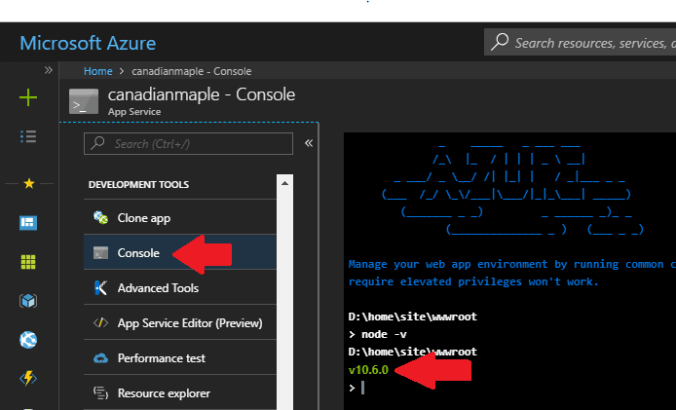Viewport: 676px width, 410px height.
Task: Open App Service Editor (Preview) item
Action: click(x=180, y=322)
